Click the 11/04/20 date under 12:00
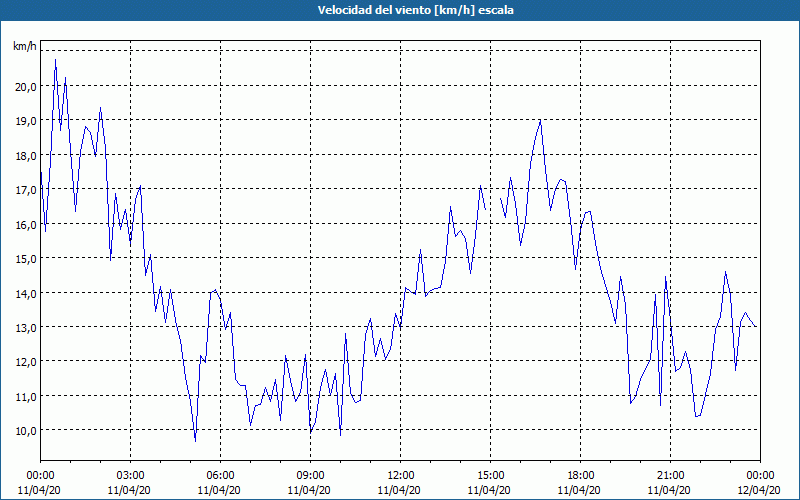800x500 pixels. 399,490
